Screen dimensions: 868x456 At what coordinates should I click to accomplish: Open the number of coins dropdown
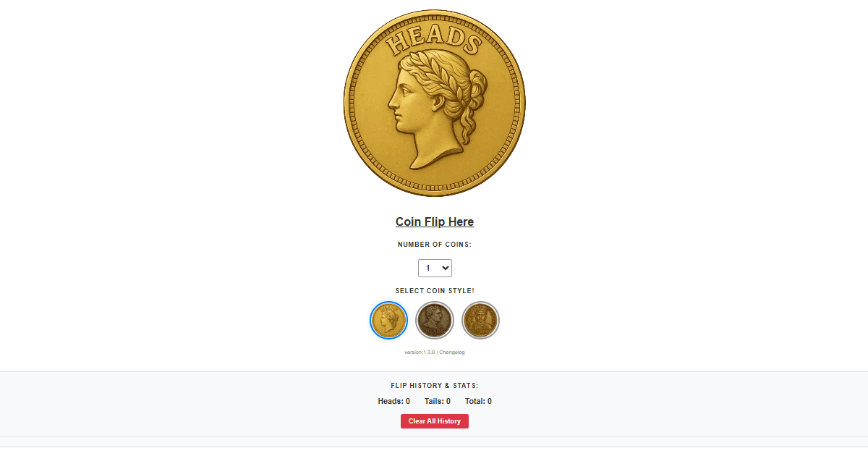click(x=435, y=268)
